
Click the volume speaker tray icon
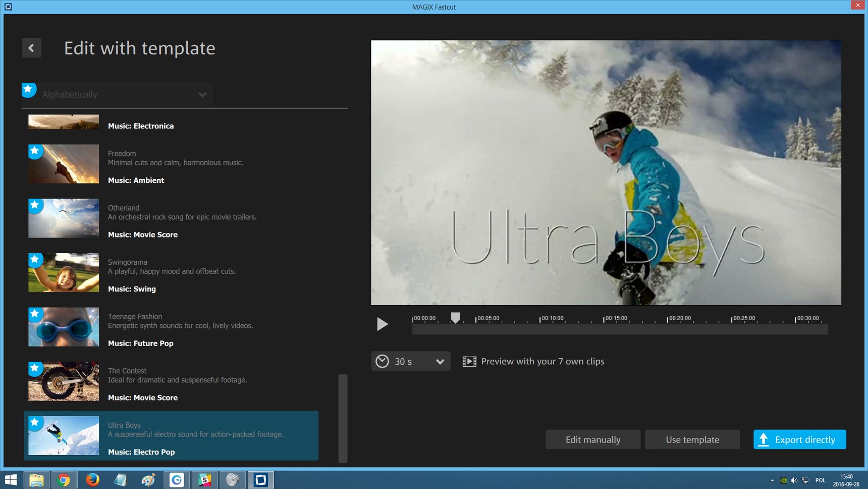(x=794, y=480)
